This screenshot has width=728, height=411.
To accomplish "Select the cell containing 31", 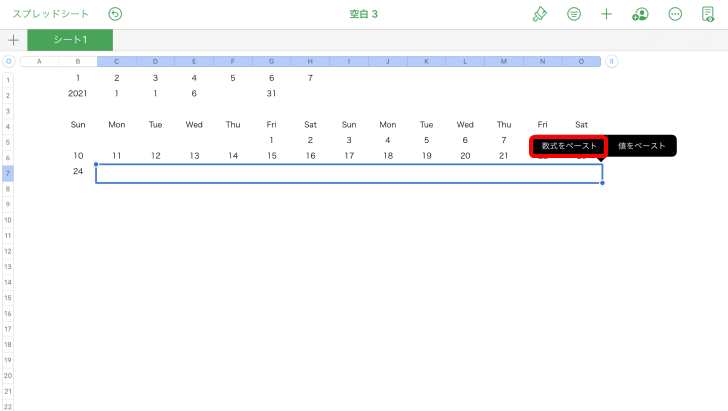I will (x=272, y=93).
